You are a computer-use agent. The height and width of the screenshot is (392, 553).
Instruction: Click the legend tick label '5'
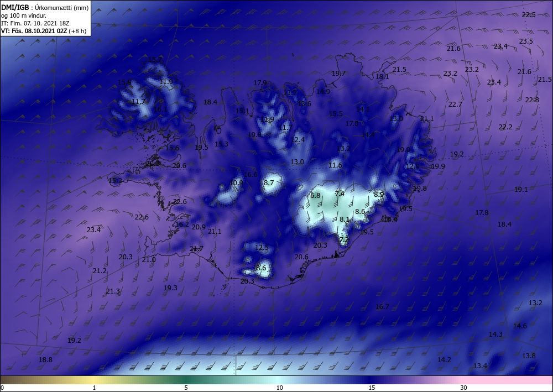(x=186, y=388)
